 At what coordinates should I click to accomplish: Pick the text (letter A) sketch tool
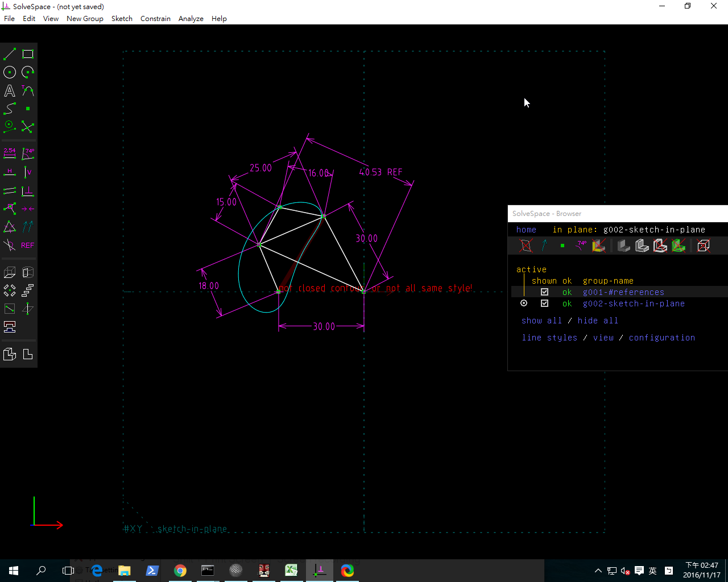10,91
